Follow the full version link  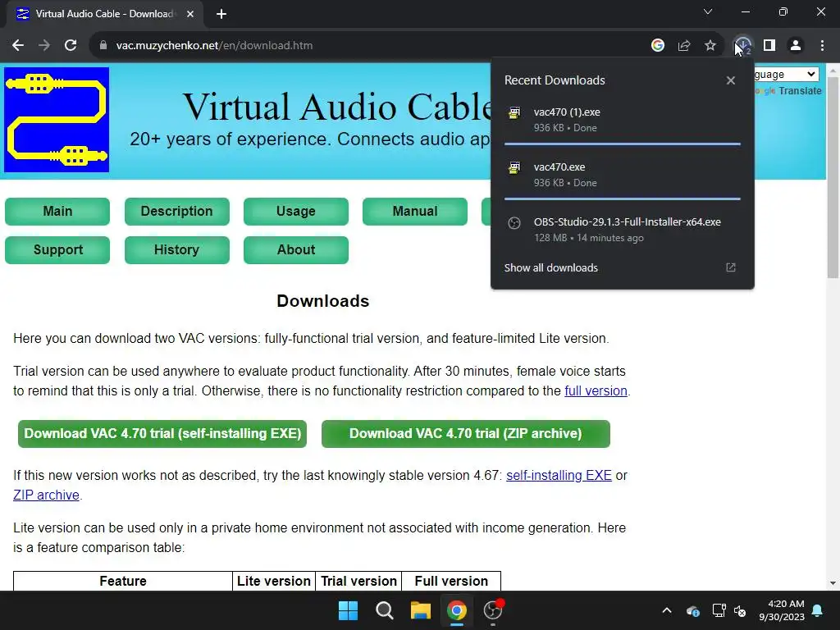pyautogui.click(x=596, y=390)
